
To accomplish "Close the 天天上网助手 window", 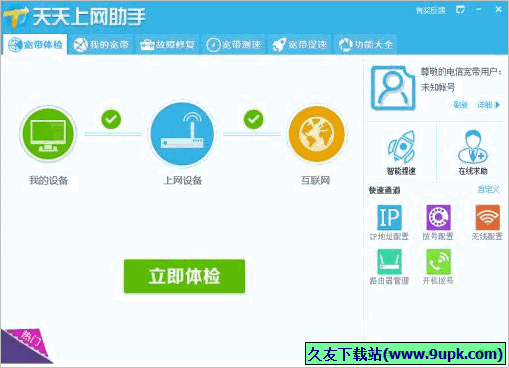I will [498, 10].
